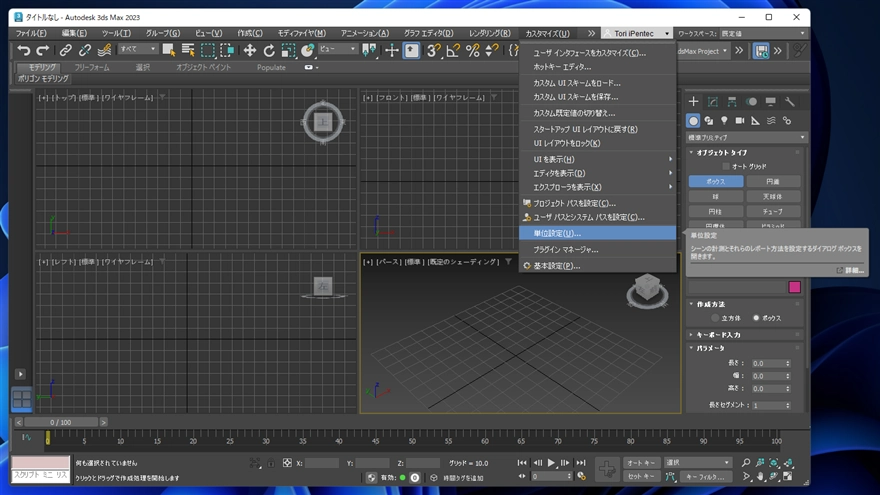Click the 天球体 object button
The image size is (880, 495).
773,196
